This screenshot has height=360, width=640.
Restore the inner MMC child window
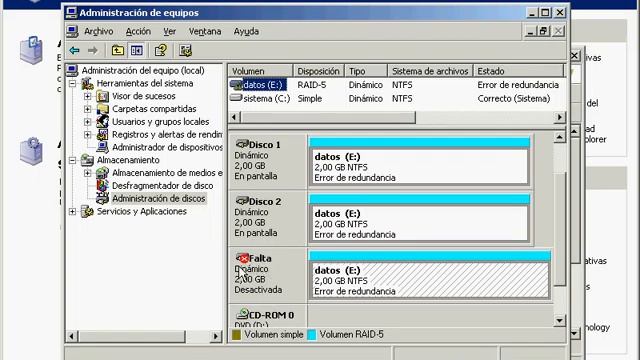pos(544,31)
